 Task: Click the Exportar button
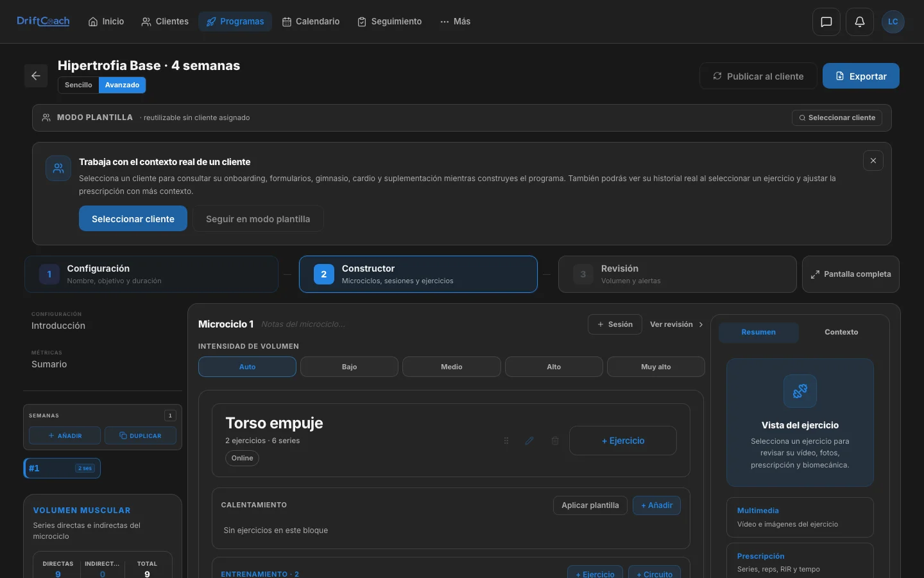pyautogui.click(x=861, y=76)
